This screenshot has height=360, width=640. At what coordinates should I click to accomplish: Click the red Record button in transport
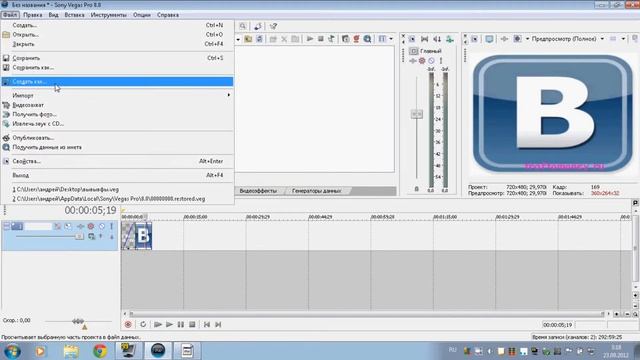click(x=128, y=324)
